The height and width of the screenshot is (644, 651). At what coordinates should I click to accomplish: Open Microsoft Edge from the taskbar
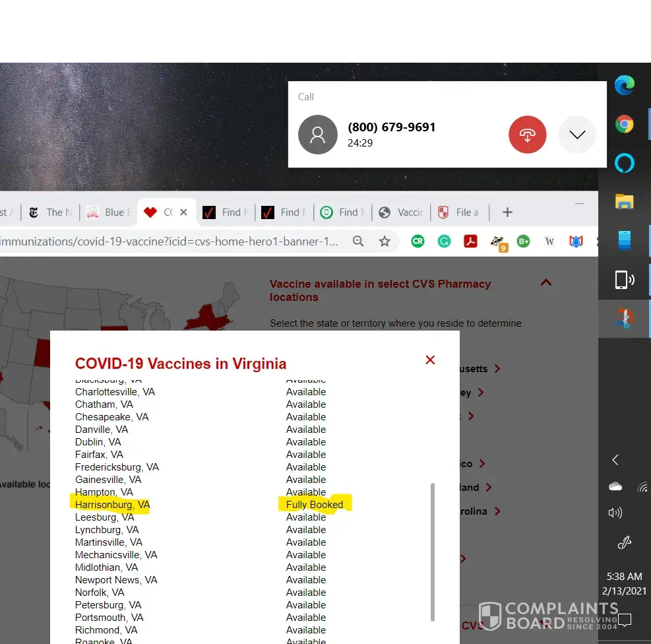tap(624, 85)
